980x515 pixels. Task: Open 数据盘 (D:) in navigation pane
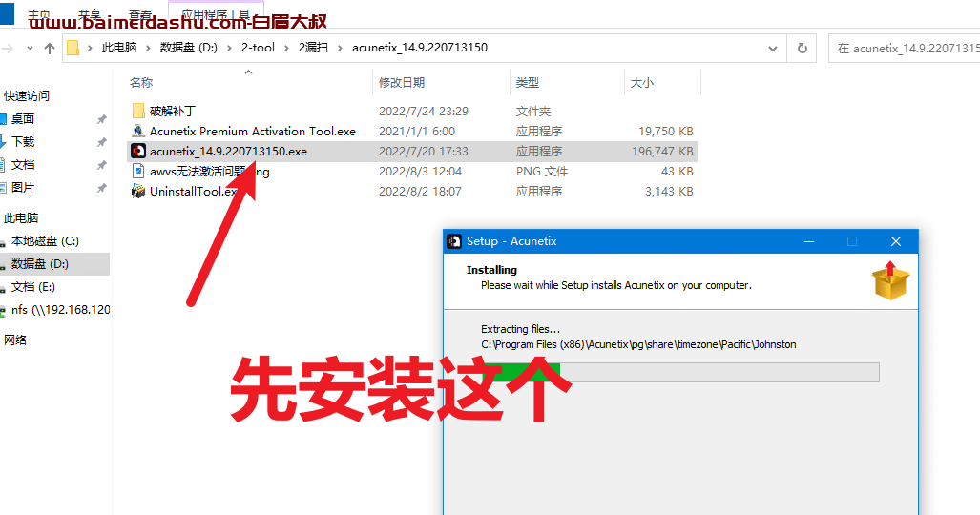click(40, 264)
